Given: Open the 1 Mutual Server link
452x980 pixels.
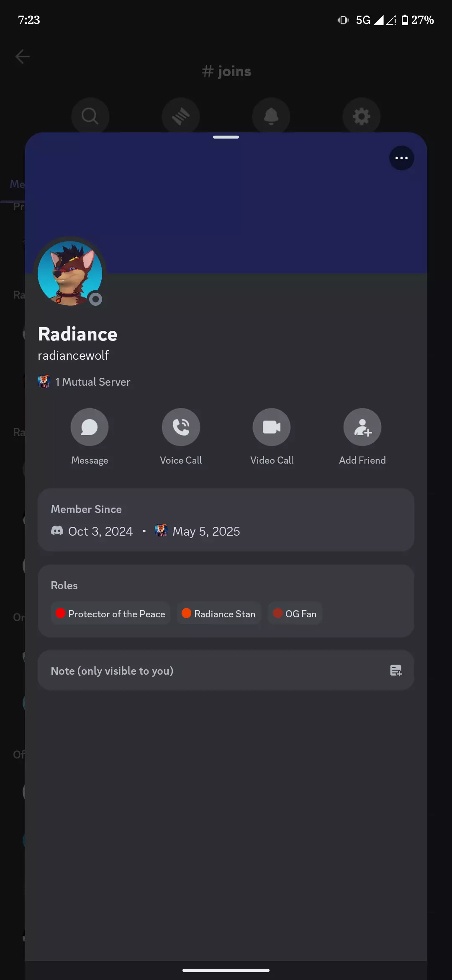Looking at the screenshot, I should (x=84, y=382).
